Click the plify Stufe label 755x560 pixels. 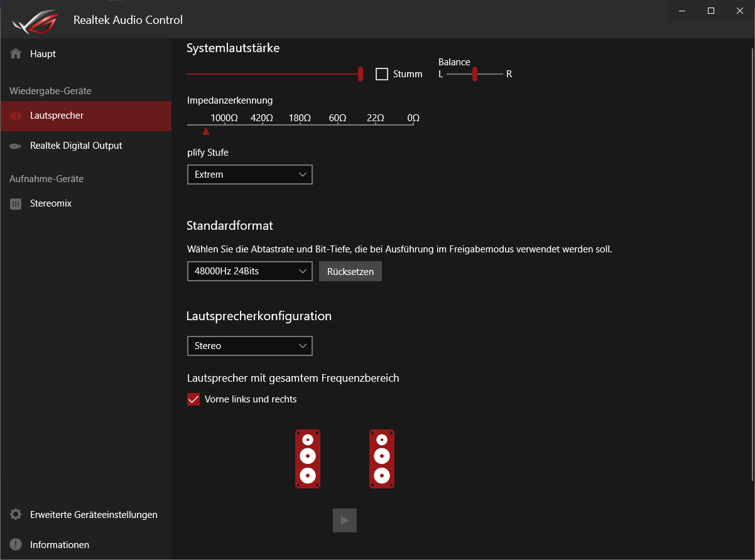(x=208, y=153)
